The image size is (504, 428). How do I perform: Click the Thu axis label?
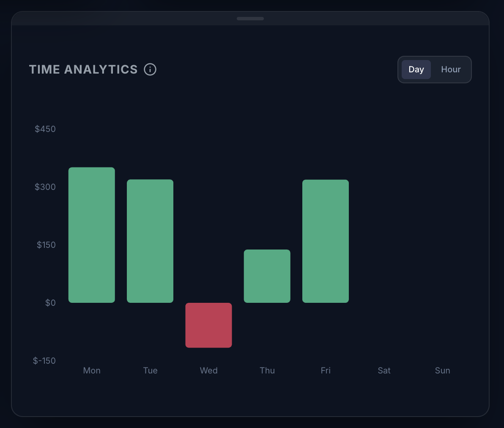pos(267,370)
